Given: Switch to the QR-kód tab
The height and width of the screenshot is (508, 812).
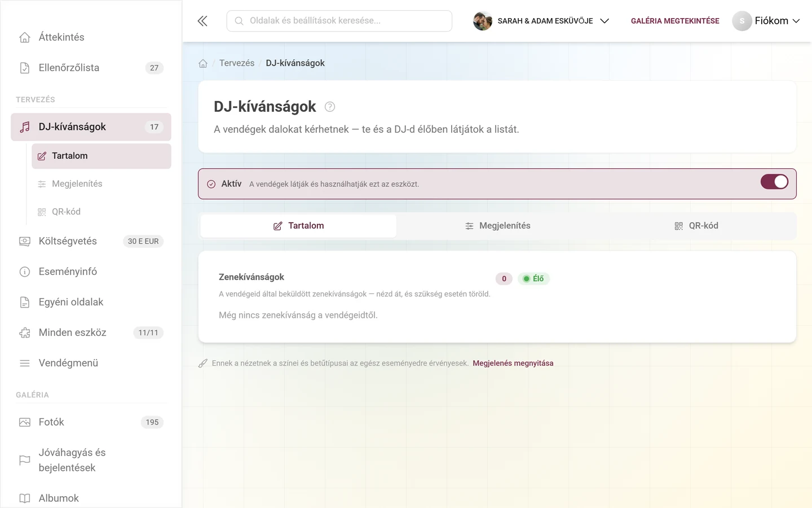Looking at the screenshot, I should point(696,226).
